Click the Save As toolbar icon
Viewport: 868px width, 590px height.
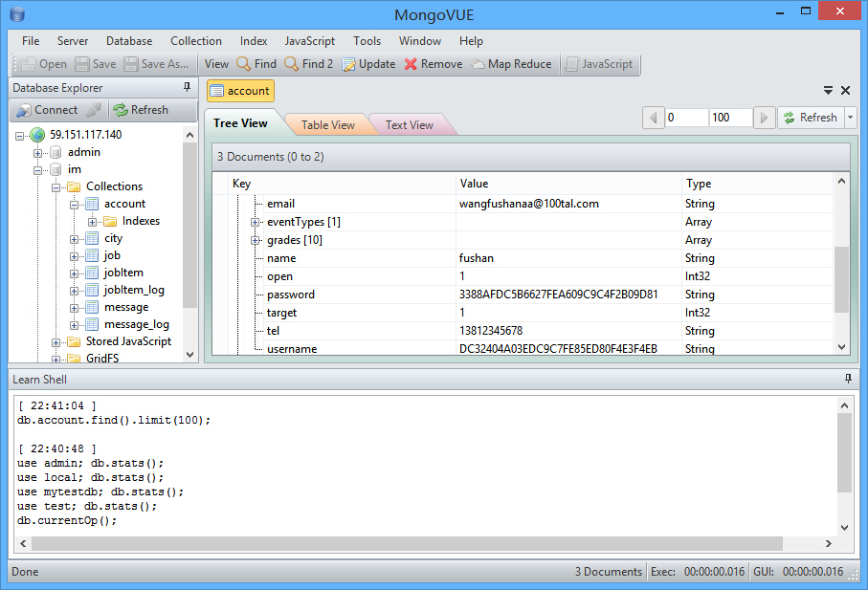coord(131,64)
